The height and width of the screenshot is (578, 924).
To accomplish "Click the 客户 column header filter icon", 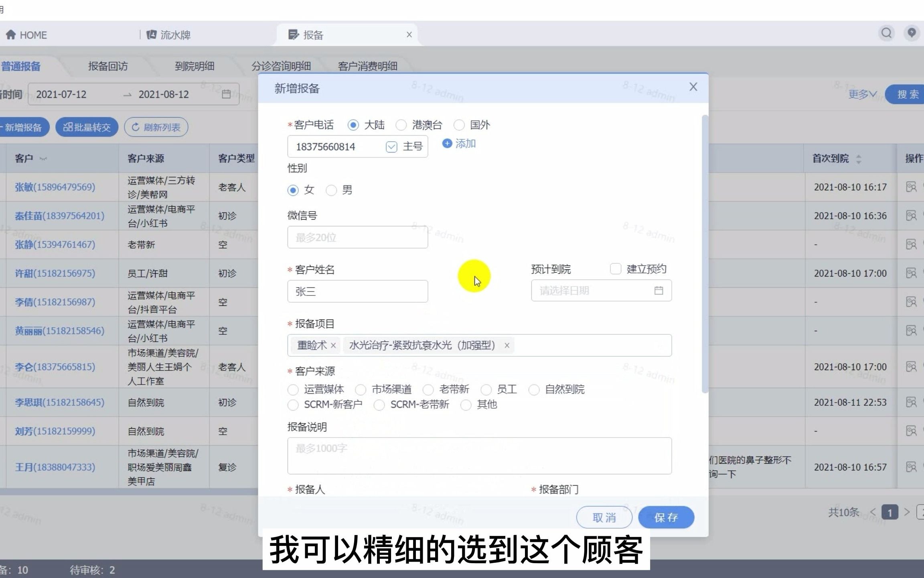I will click(x=43, y=159).
